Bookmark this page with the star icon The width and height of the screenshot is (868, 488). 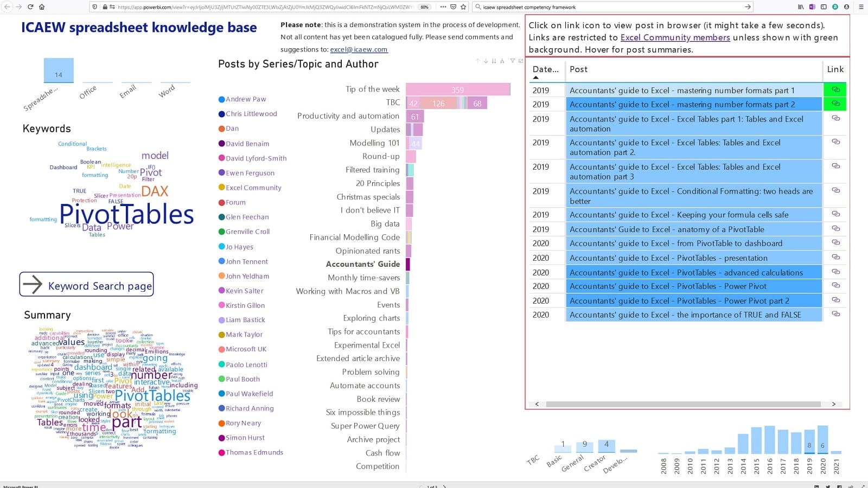[463, 7]
